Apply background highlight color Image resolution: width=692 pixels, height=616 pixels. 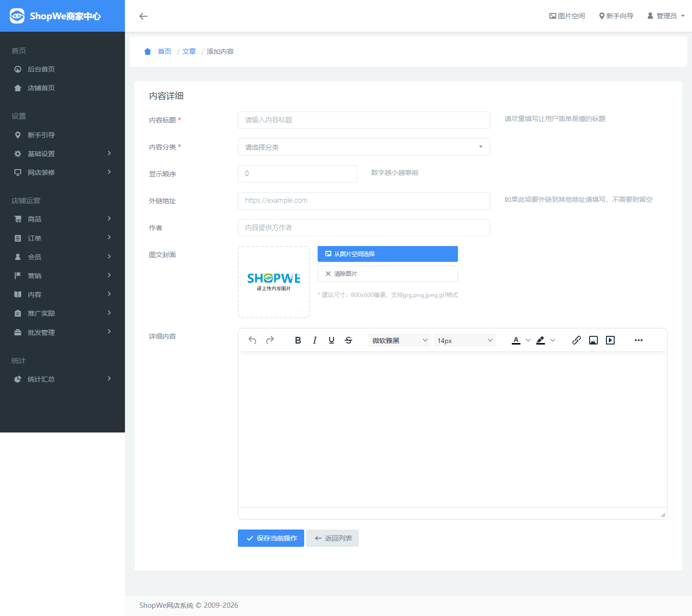point(541,340)
